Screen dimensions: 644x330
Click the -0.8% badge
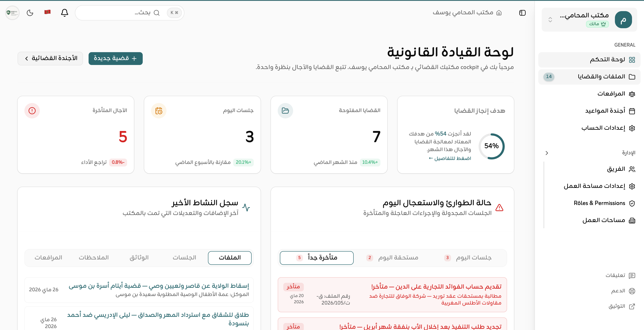[118, 162]
